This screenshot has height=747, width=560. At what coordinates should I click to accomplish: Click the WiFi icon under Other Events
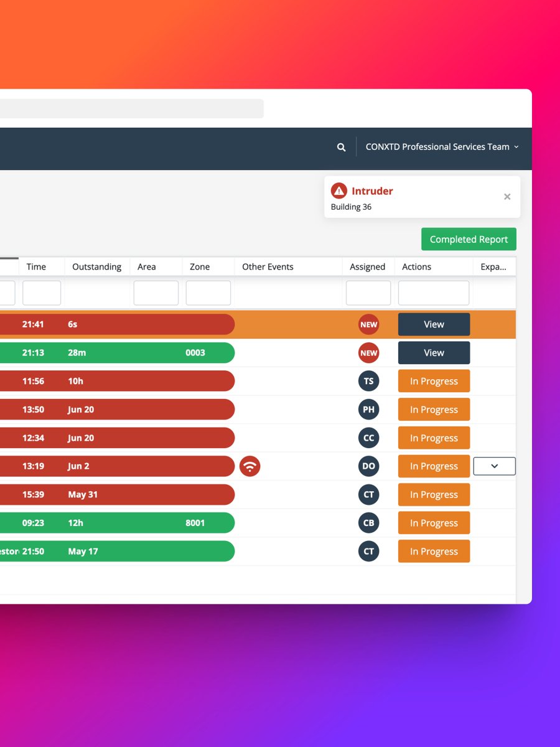point(250,466)
